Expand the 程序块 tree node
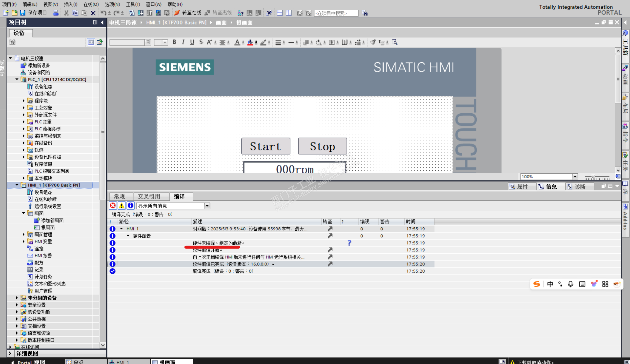This screenshot has height=364, width=630. point(23,101)
